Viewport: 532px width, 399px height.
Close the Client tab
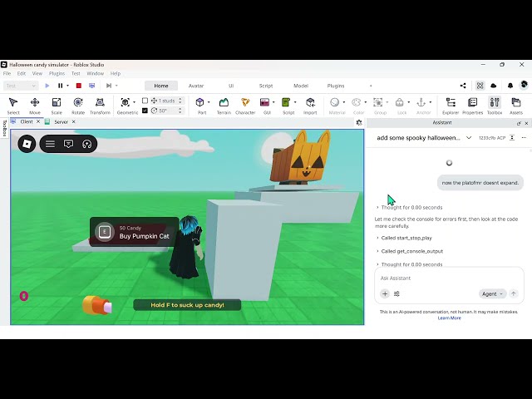pyautogui.click(x=38, y=121)
